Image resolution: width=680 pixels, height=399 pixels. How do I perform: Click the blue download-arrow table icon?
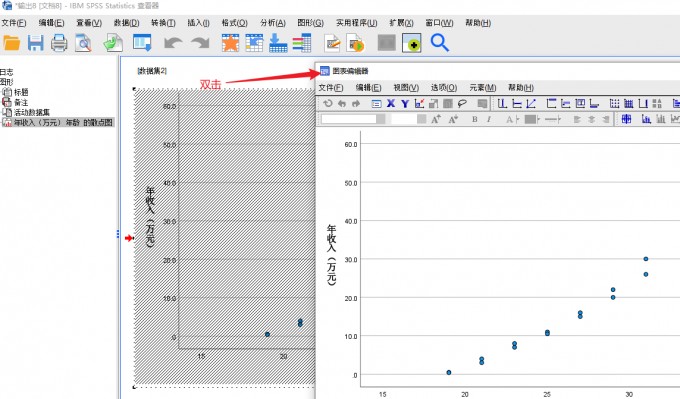pos(278,43)
